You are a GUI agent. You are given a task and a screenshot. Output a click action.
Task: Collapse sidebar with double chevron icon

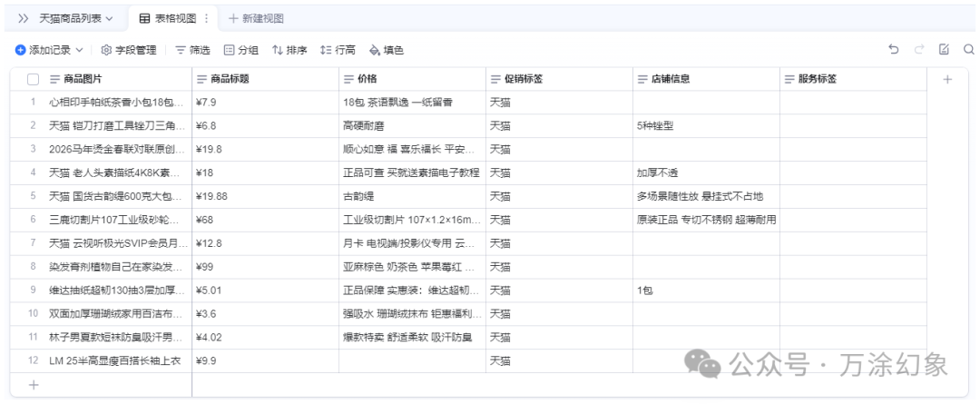pyautogui.click(x=23, y=19)
